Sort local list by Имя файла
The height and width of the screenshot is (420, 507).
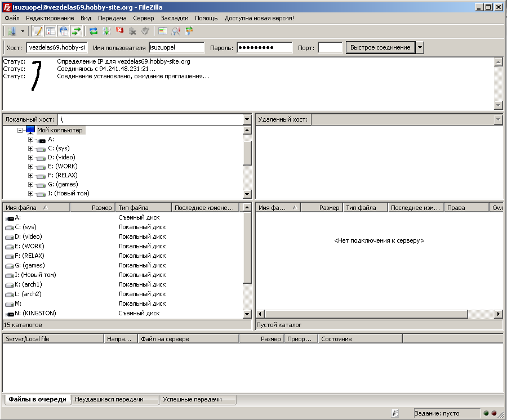(37, 208)
